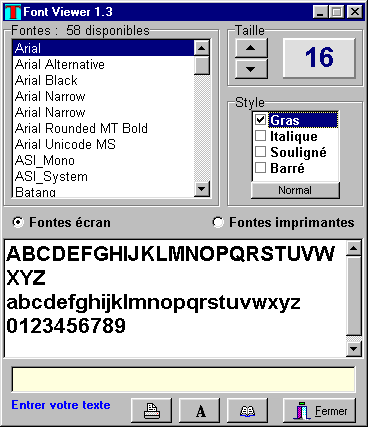Minimize the Font Viewer window

(x=320, y=12)
